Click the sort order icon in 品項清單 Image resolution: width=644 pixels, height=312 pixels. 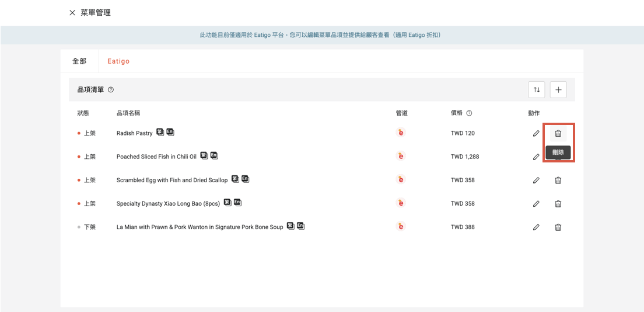coord(536,89)
